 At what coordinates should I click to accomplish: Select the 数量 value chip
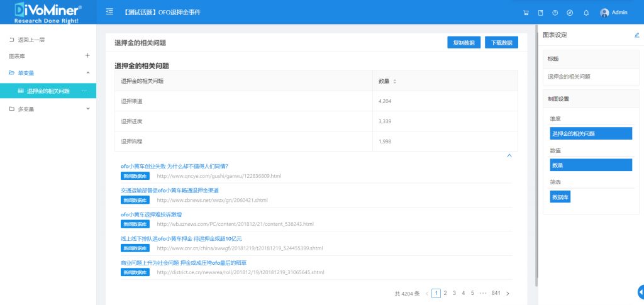click(591, 165)
